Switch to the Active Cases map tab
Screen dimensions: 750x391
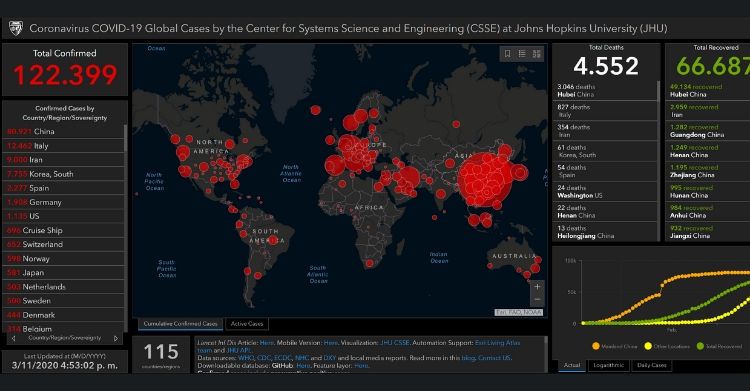click(247, 324)
